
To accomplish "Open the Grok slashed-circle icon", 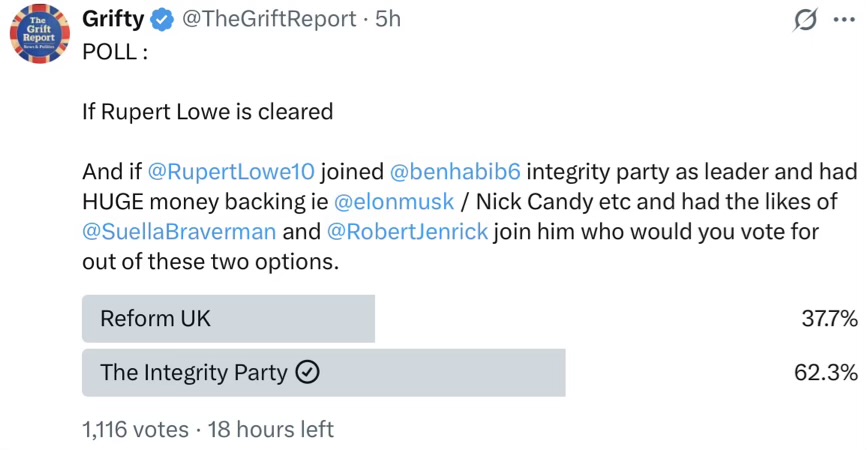I will click(805, 20).
